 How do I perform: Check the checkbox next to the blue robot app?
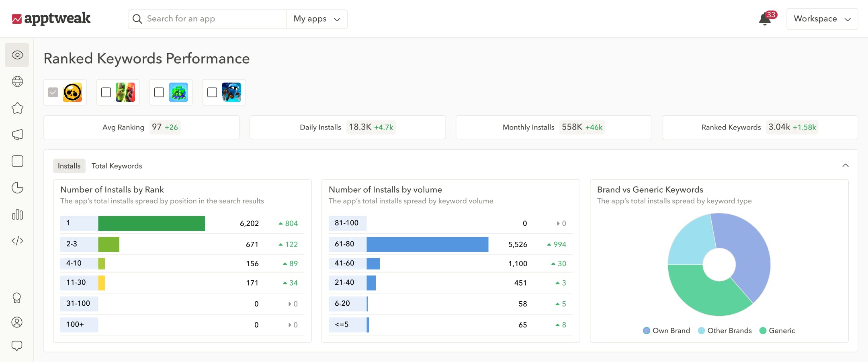[x=212, y=92]
